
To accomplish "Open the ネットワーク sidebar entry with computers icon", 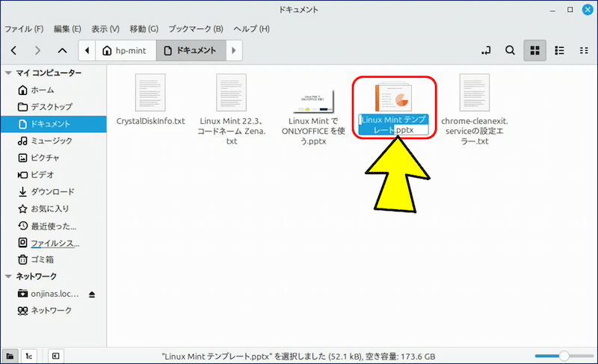I will [x=53, y=311].
